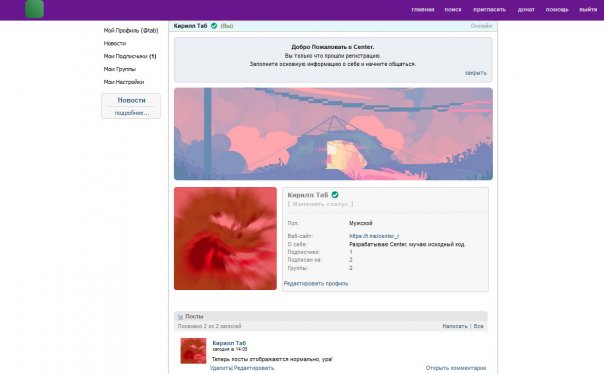Open the https://t.me/center_r website link
The image size is (604, 374).
[374, 236]
